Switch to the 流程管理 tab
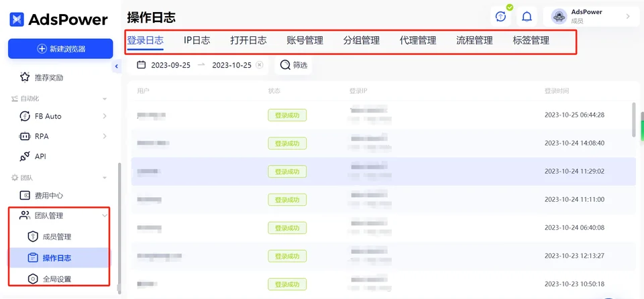The image size is (644, 299). click(x=474, y=40)
